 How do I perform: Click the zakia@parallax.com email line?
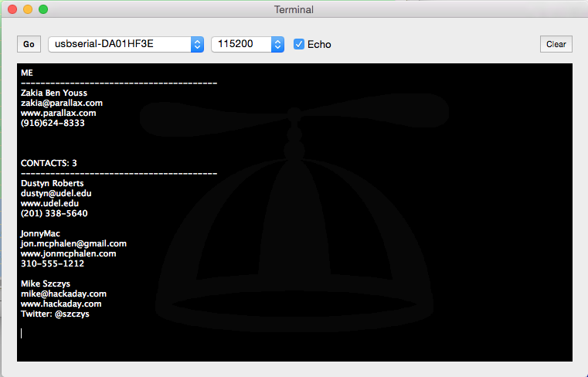pos(62,103)
